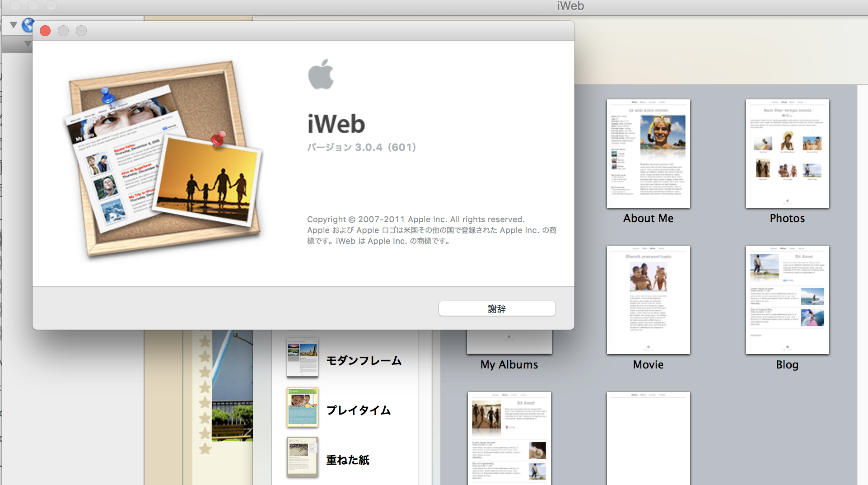This screenshot has width=868, height=485.
Task: Click the version text バージョン 3.0.4 (601)
Action: click(x=361, y=147)
